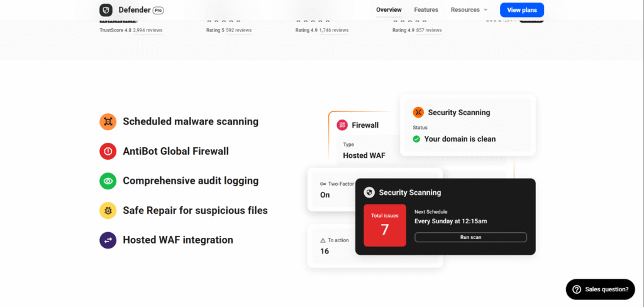Click the green eye audit logging icon
This screenshot has height=307, width=644.
(x=108, y=181)
